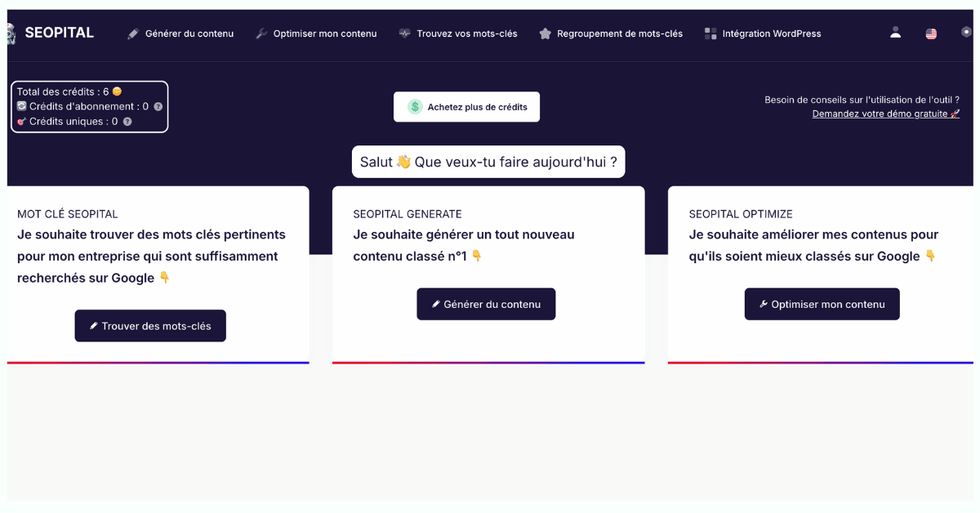Click the SEOPITAL logo
The image size is (980, 513).
point(51,33)
